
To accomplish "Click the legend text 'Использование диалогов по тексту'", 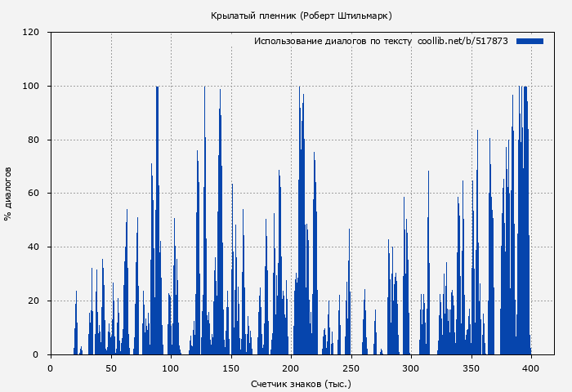I will (333, 41).
